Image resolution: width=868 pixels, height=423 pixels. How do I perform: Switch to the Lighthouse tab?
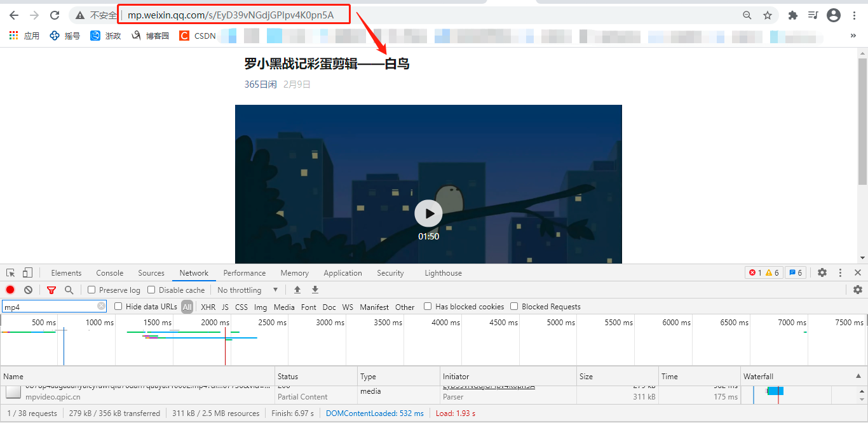click(443, 273)
